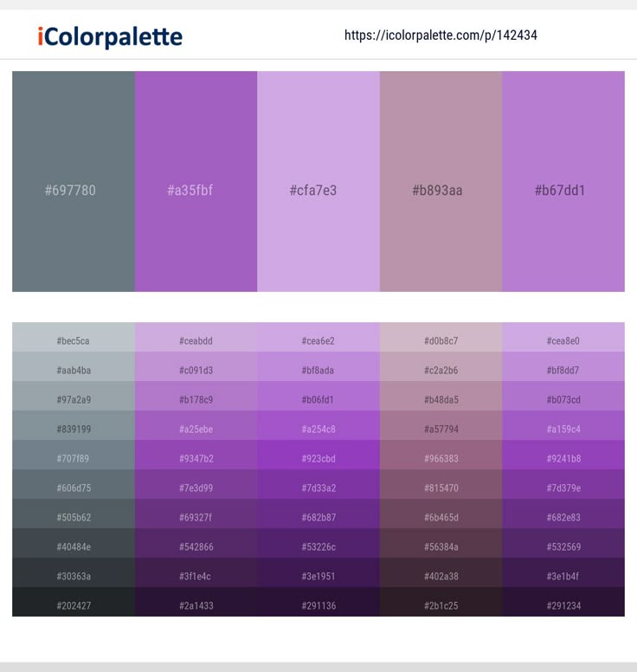Select the large #b67dd1 orchid swatch
The image size is (637, 672).
[563, 181]
